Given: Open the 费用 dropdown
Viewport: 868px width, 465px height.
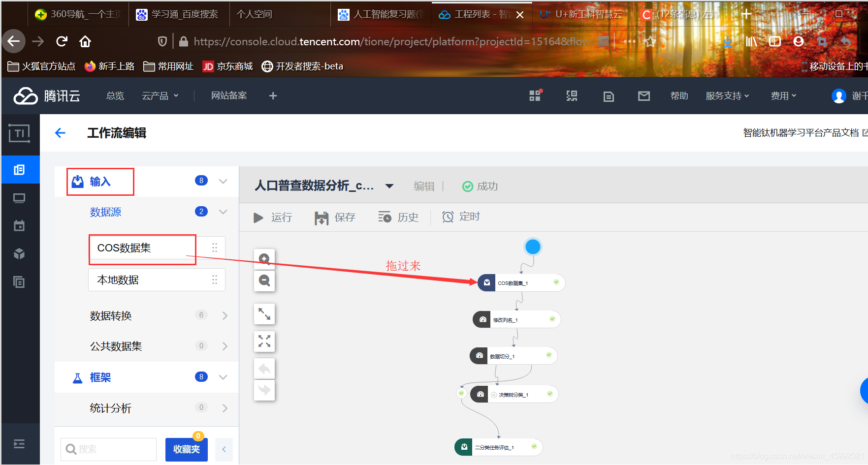Looking at the screenshot, I should [x=783, y=96].
